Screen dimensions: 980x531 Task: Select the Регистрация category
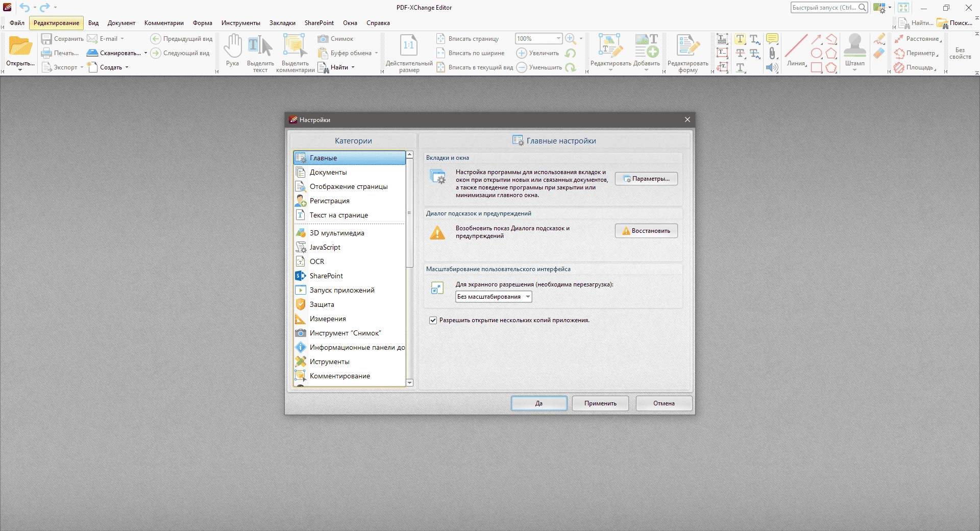click(350, 201)
